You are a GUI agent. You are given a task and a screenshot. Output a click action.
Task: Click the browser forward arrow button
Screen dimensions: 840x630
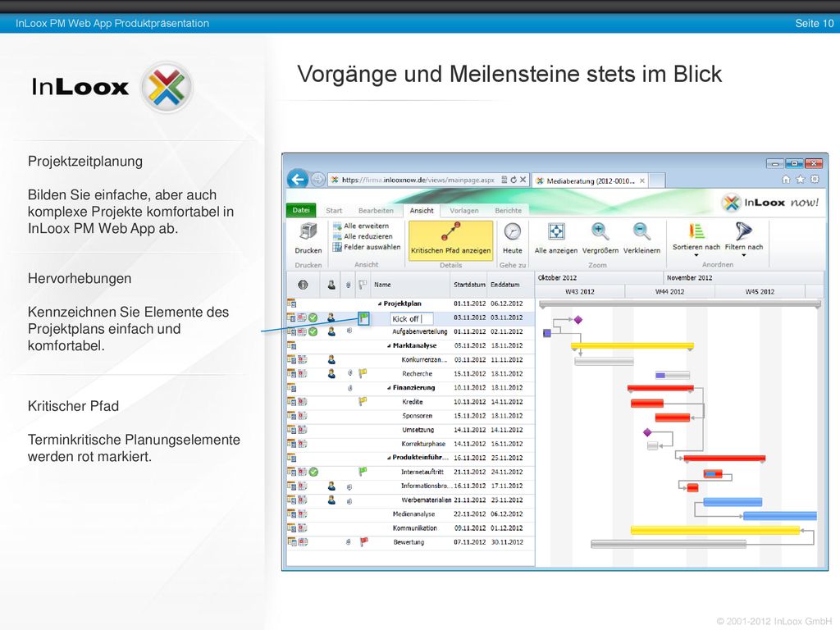point(317,180)
